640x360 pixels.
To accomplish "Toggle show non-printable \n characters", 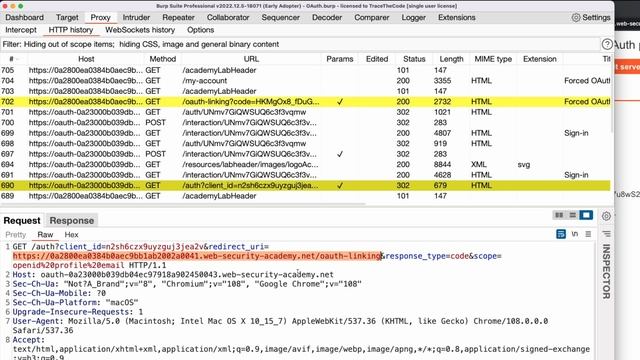I will click(x=575, y=234).
